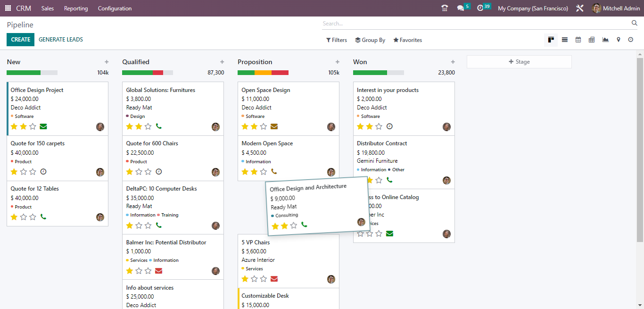Screen dimensions: 644x309
Task: Toggle third star on Open Space Design card
Action: (264, 126)
